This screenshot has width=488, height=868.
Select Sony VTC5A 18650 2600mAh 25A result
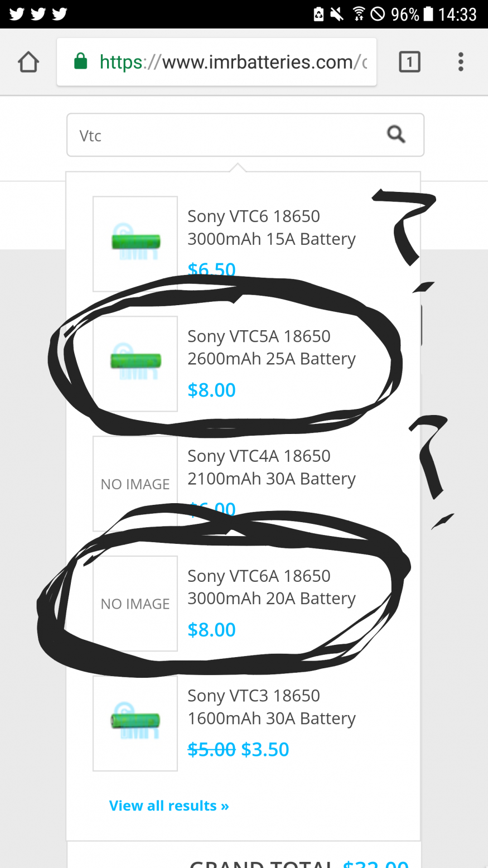tap(271, 348)
